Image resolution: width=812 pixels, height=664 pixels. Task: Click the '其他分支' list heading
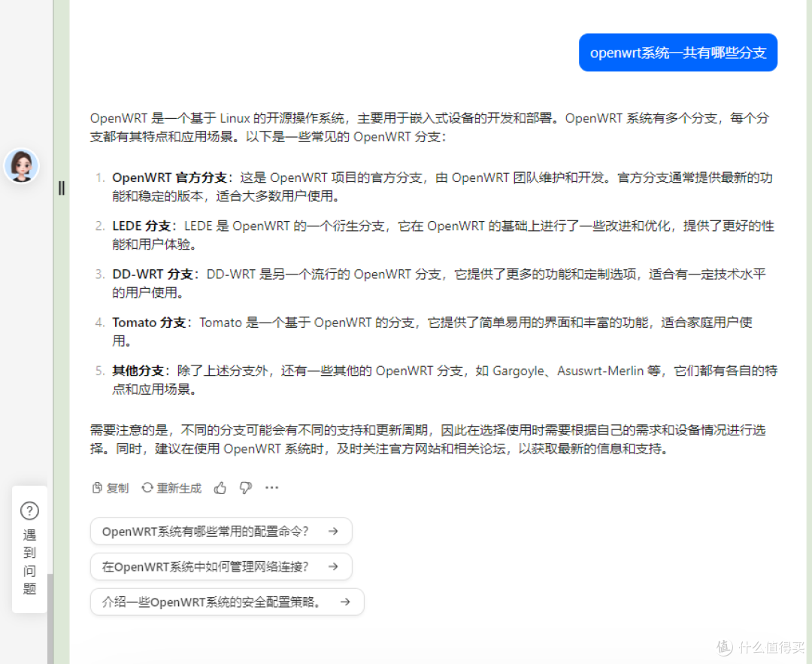(138, 371)
